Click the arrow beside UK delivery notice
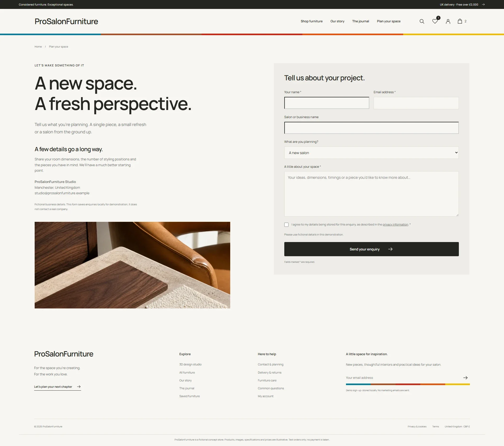The image size is (504, 446). (483, 4)
